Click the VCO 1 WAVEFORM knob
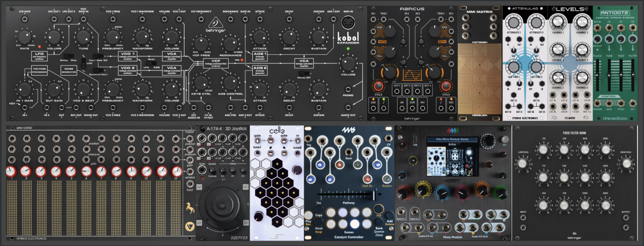644x246 pixels. point(141,37)
